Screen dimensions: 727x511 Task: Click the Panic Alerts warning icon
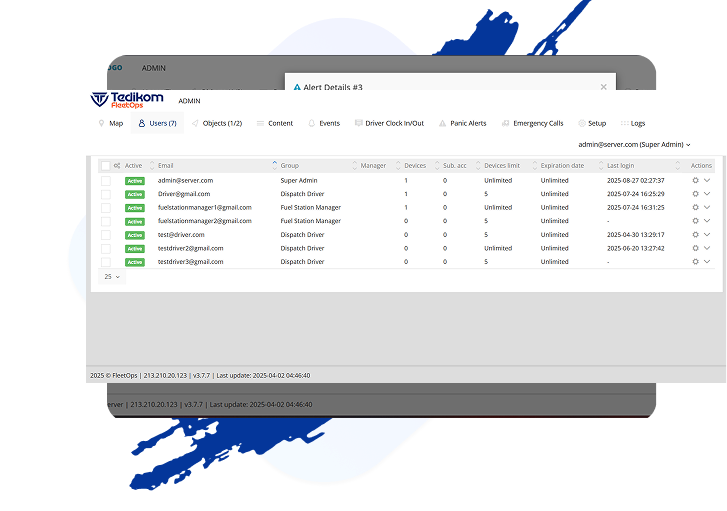click(x=443, y=124)
